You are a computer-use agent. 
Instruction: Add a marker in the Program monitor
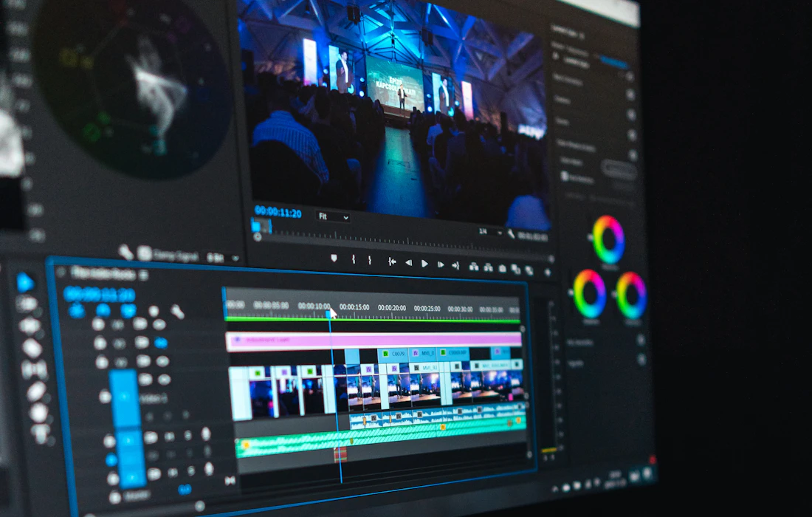click(x=334, y=258)
